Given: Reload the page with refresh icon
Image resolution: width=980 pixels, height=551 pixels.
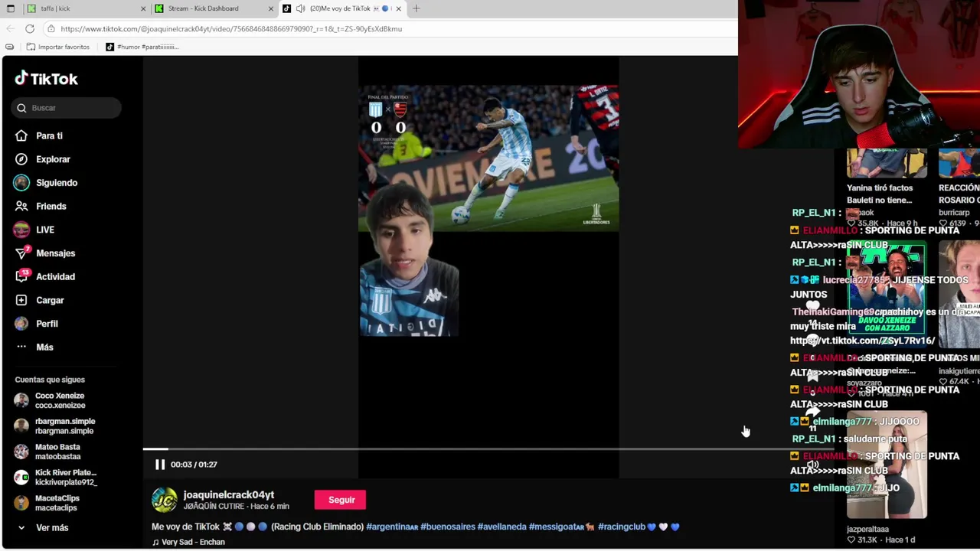Looking at the screenshot, I should coord(30,28).
